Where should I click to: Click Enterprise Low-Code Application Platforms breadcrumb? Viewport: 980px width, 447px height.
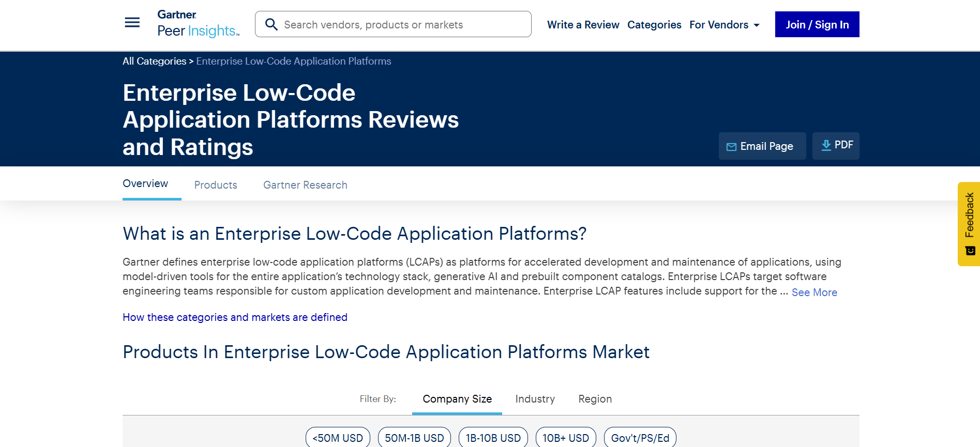[294, 61]
